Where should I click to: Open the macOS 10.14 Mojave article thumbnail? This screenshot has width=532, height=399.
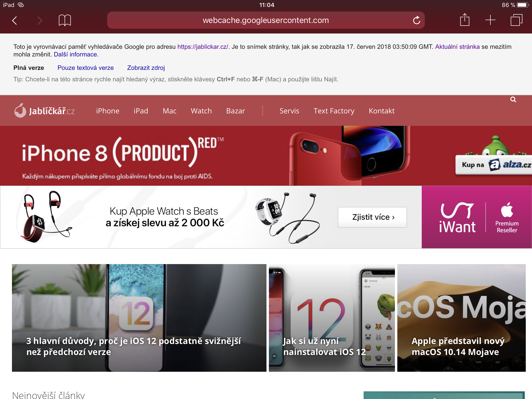tap(461, 318)
